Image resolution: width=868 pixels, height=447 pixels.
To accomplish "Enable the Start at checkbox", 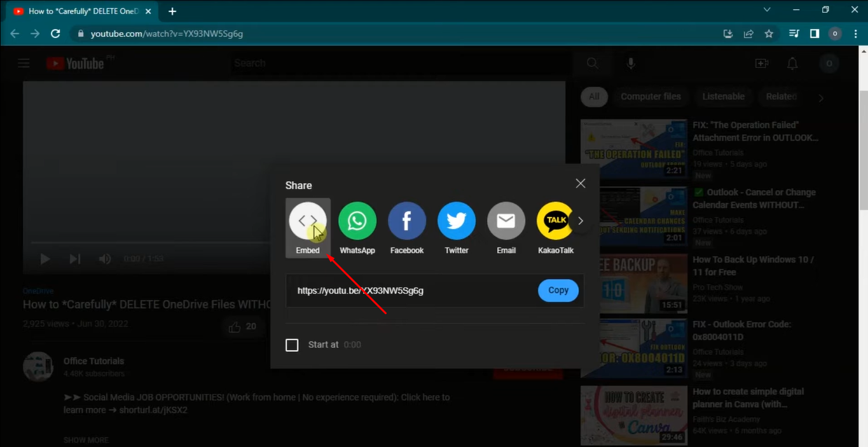I will [x=292, y=345].
